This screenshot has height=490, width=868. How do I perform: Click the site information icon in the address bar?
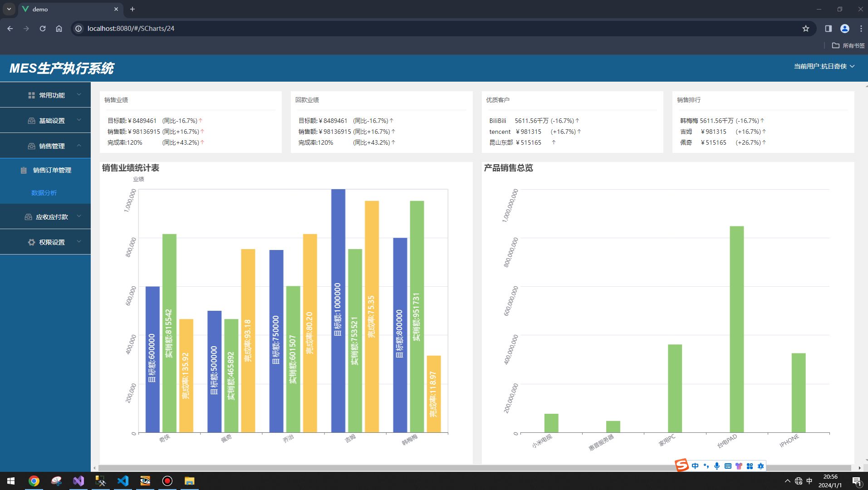coord(78,29)
